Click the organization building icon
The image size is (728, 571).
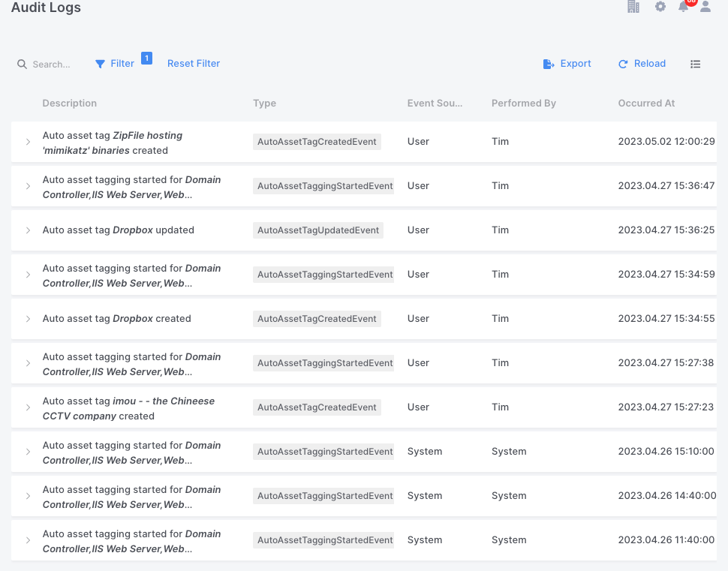pos(633,7)
